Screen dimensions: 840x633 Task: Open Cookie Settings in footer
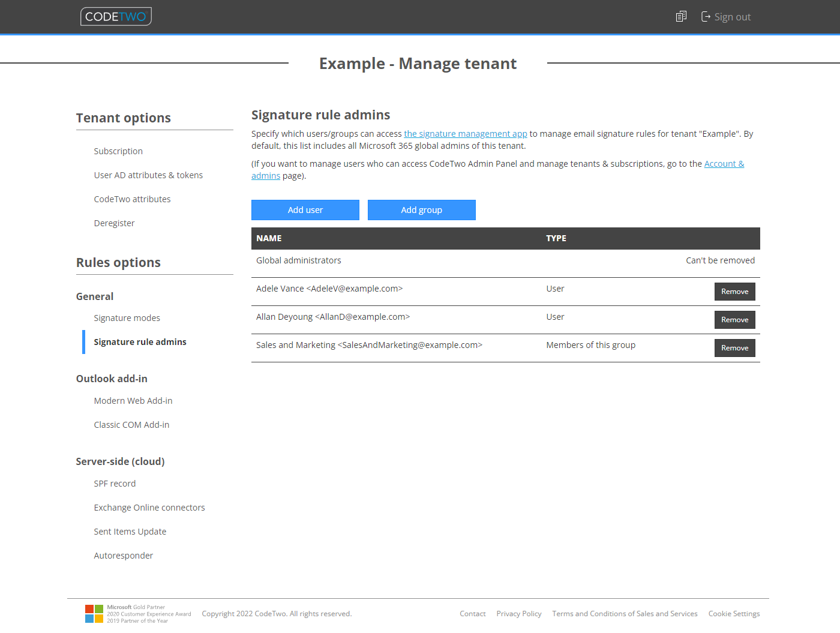734,614
